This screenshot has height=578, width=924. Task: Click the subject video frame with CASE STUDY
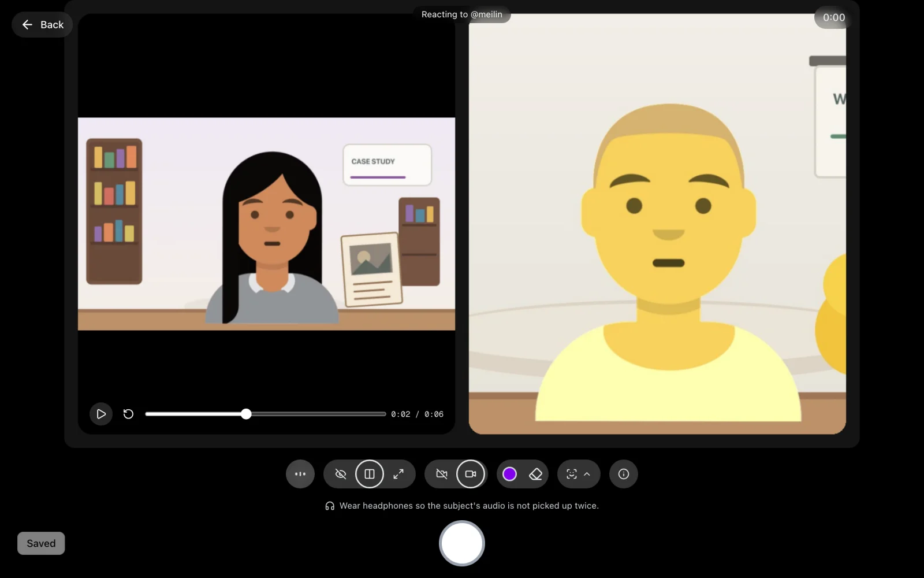click(266, 224)
